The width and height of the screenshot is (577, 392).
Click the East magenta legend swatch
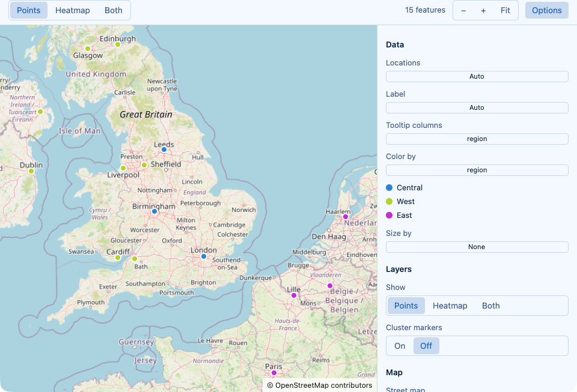pyautogui.click(x=389, y=216)
